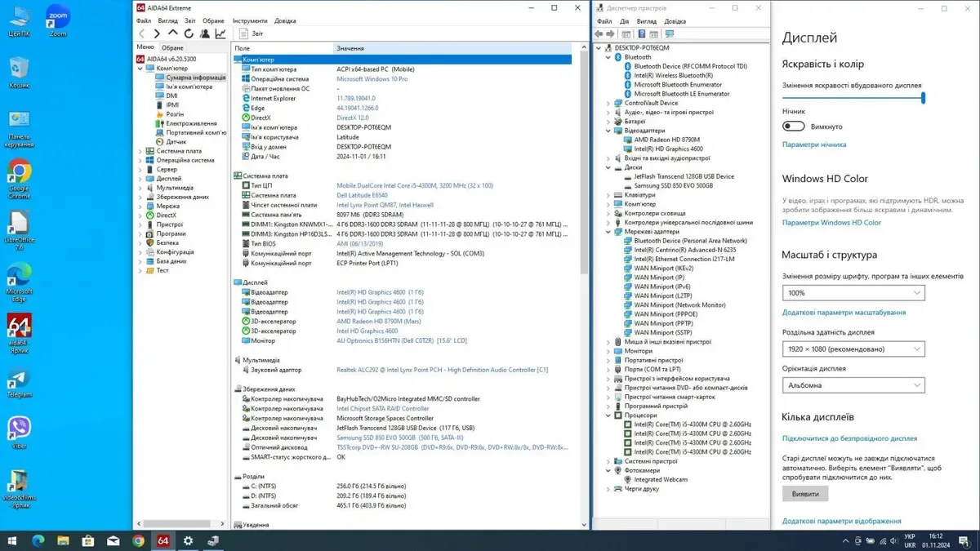980x551 pixels.
Task: Click the Виявити button in Display settings
Action: (x=804, y=494)
